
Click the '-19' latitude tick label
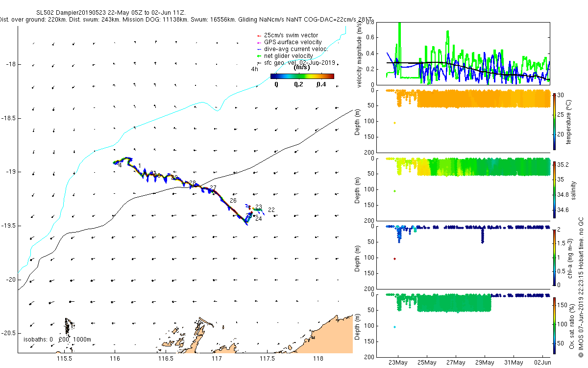pos(10,172)
